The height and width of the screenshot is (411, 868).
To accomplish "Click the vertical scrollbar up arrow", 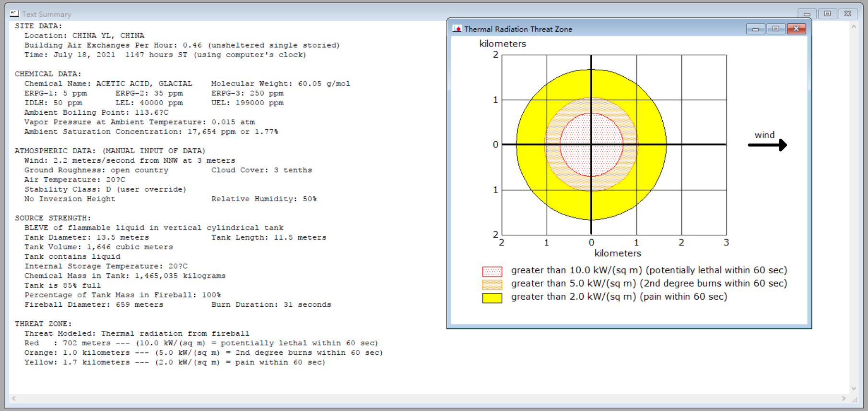I will click(x=854, y=26).
